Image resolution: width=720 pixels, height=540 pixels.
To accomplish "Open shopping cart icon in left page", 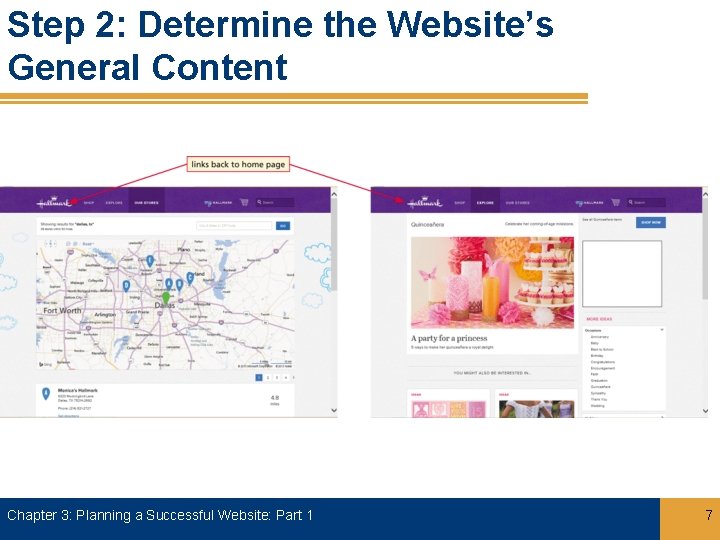I will pos(244,202).
